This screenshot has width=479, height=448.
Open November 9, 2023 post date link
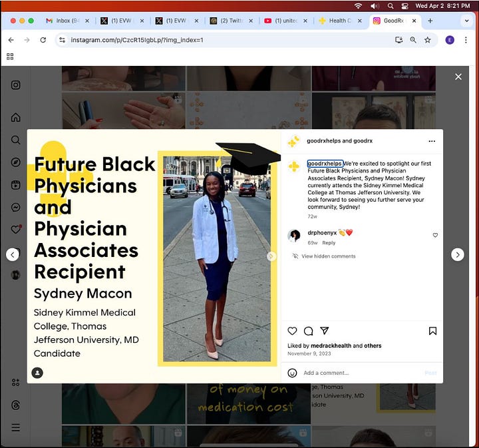(309, 353)
